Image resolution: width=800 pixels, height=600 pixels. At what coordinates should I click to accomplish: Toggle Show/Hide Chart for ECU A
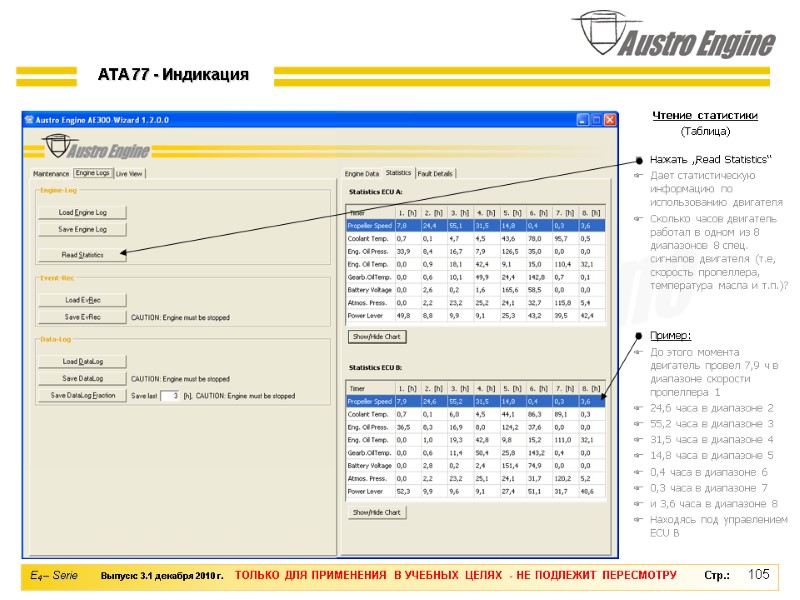[377, 337]
